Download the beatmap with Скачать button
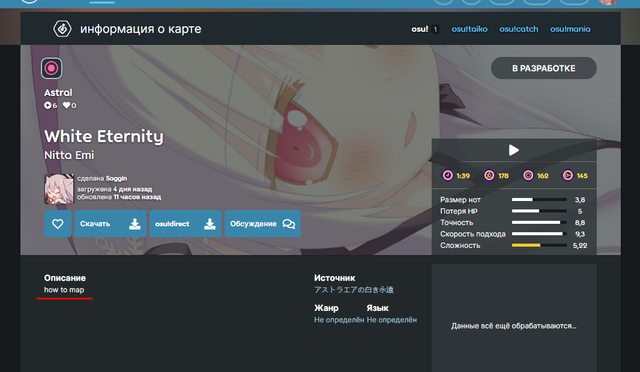This screenshot has height=372, width=640. click(110, 223)
